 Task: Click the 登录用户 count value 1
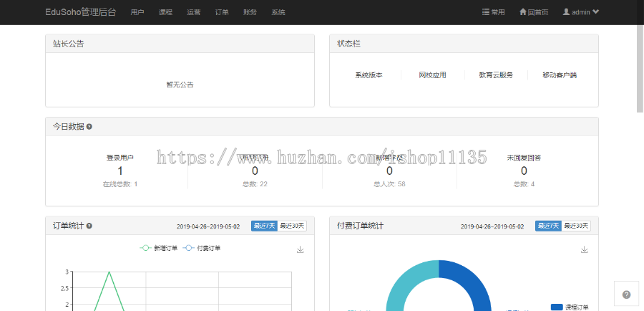point(120,171)
